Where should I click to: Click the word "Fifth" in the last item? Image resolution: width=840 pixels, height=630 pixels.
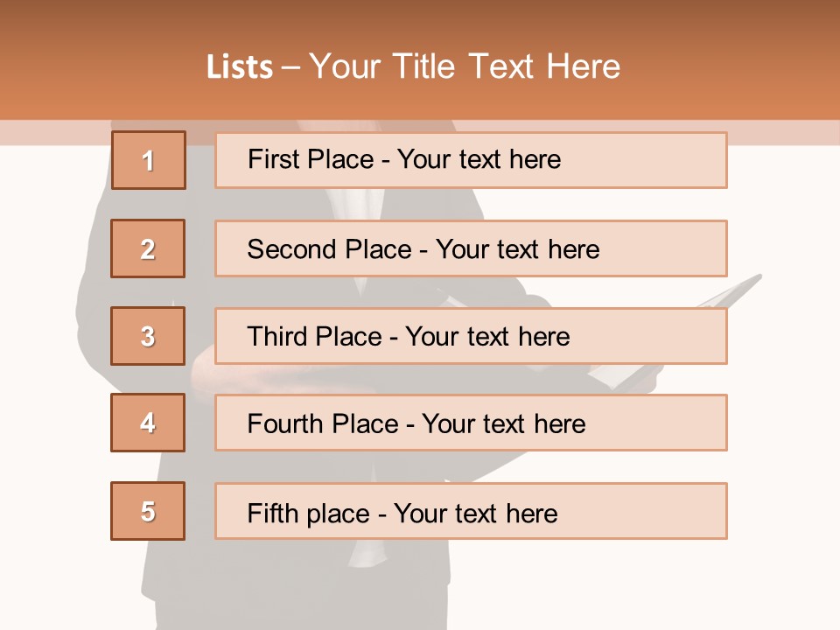[x=271, y=513]
